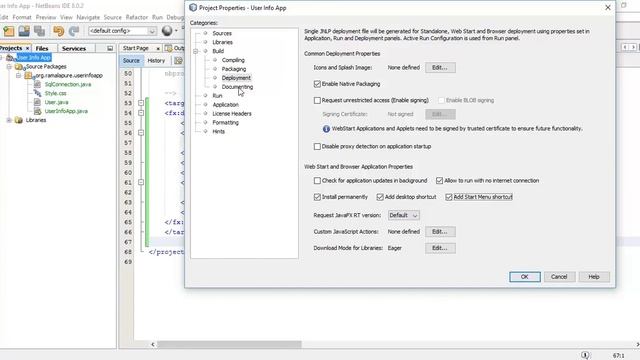Image resolution: width=640 pixels, height=360 pixels.
Task: Click the Source Packages folder icon
Action: tap(19, 67)
